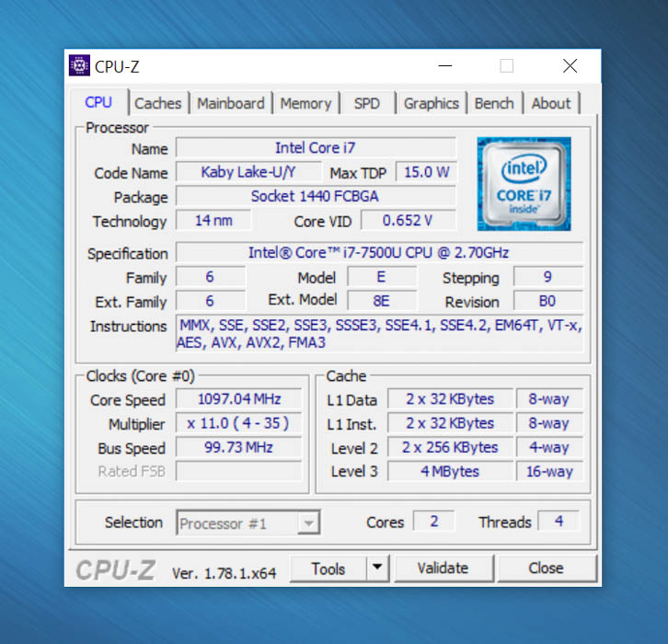This screenshot has width=668, height=644.
Task: Click the L1 Inst. 8-way associativity value
Action: pos(549,423)
